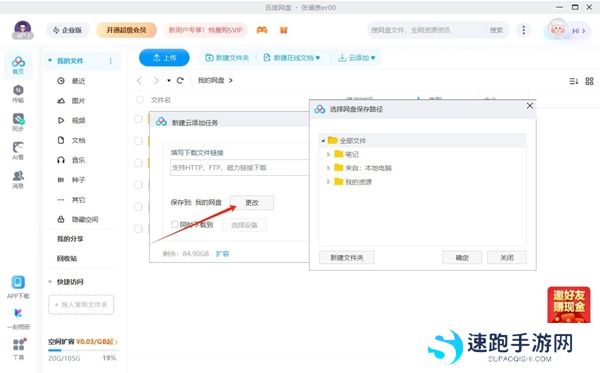Viewport: 600px width, 373px height.
Task: Click the 图片 pictures icon in navigation
Action: 61,101
